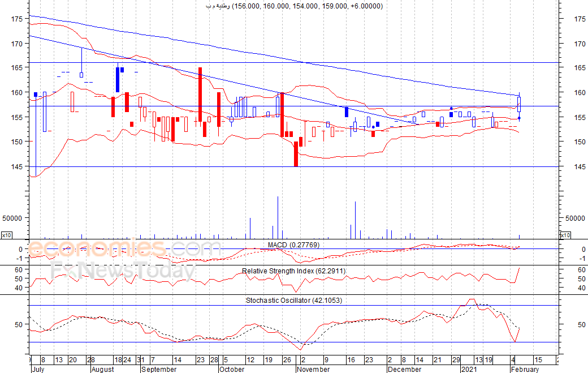
Task: Click the 40 label on right RSI axis
Action: click(582, 288)
